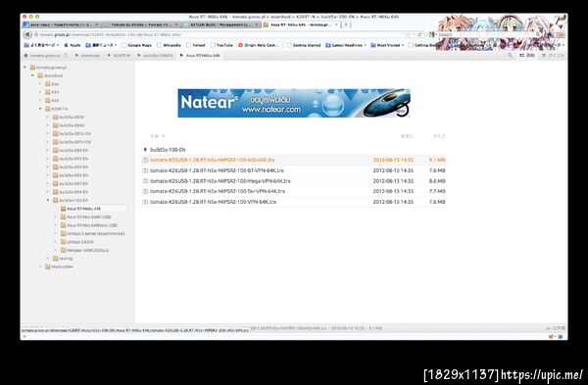Click the browser back arrow button
The width and height of the screenshot is (588, 385).
[27, 34]
